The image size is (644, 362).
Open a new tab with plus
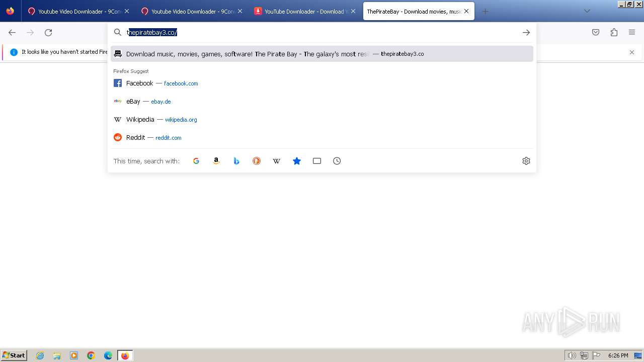click(485, 11)
